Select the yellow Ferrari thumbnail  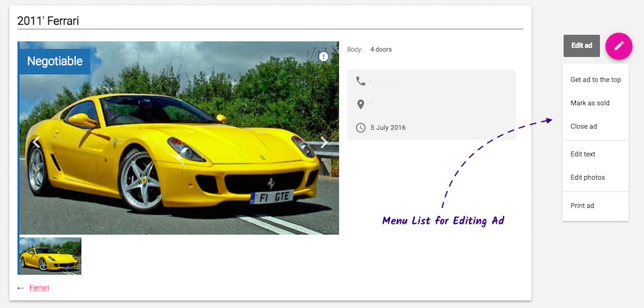(x=50, y=256)
